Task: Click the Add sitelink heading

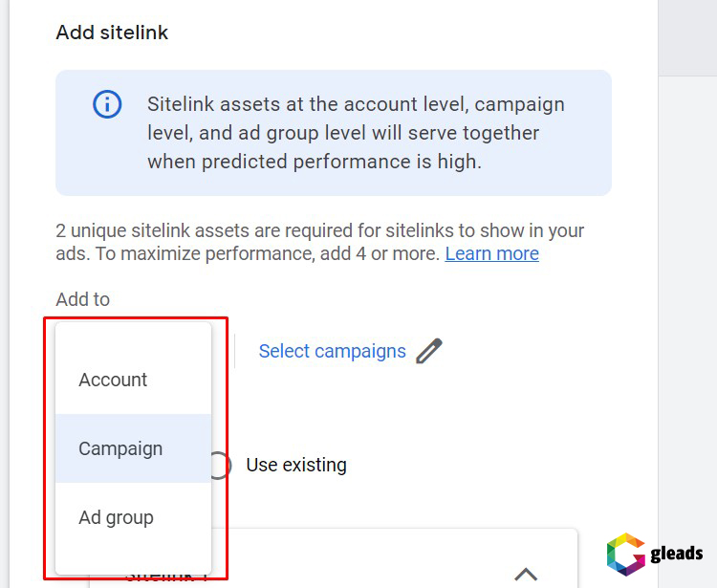Action: (112, 33)
